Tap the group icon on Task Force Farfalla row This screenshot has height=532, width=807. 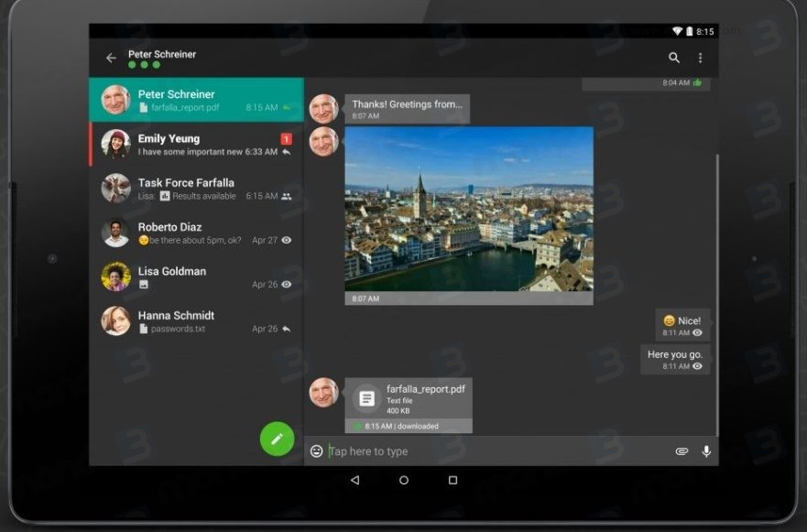pyautogui.click(x=287, y=196)
